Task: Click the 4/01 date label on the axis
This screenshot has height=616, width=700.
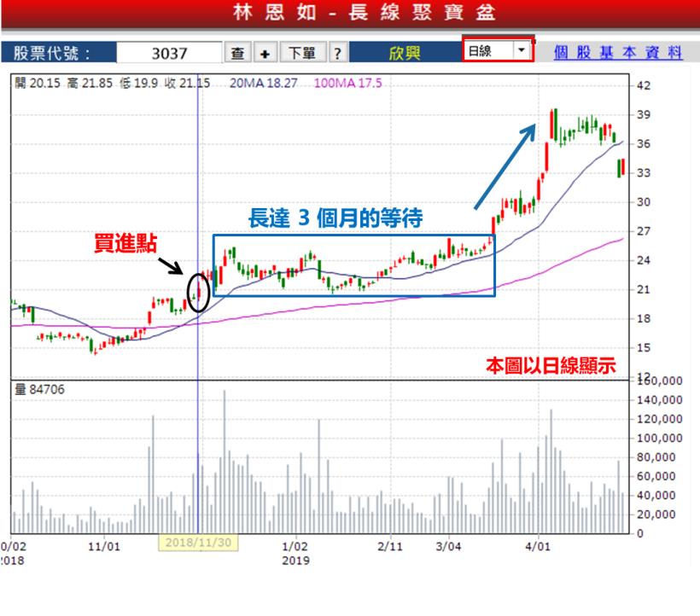Action: [x=538, y=546]
